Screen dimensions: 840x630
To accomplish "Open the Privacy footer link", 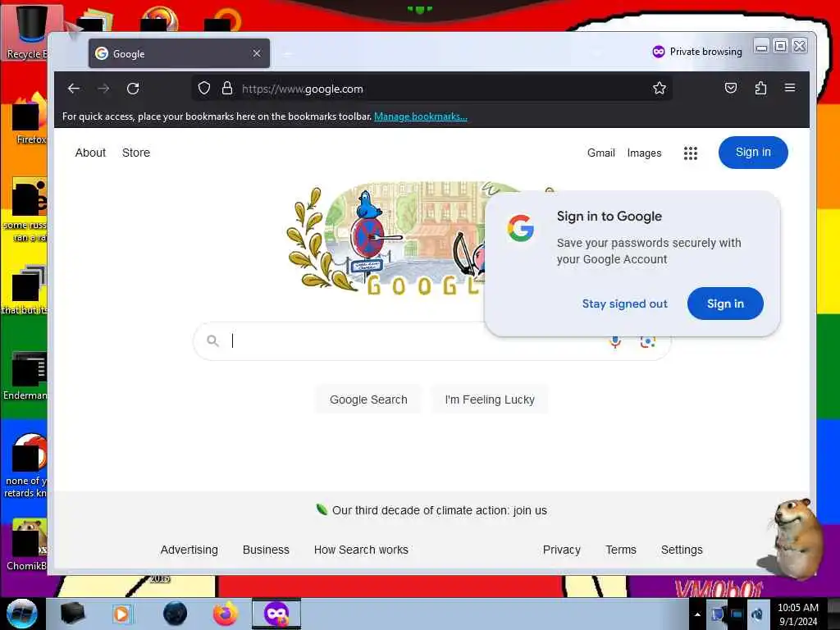I will click(x=561, y=550).
